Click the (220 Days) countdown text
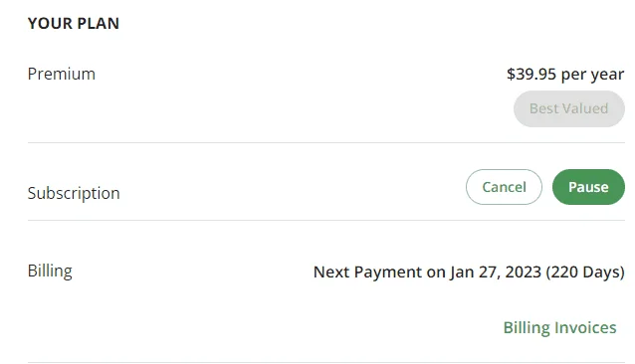Viewport: 635px width, 364px height. pos(585,273)
